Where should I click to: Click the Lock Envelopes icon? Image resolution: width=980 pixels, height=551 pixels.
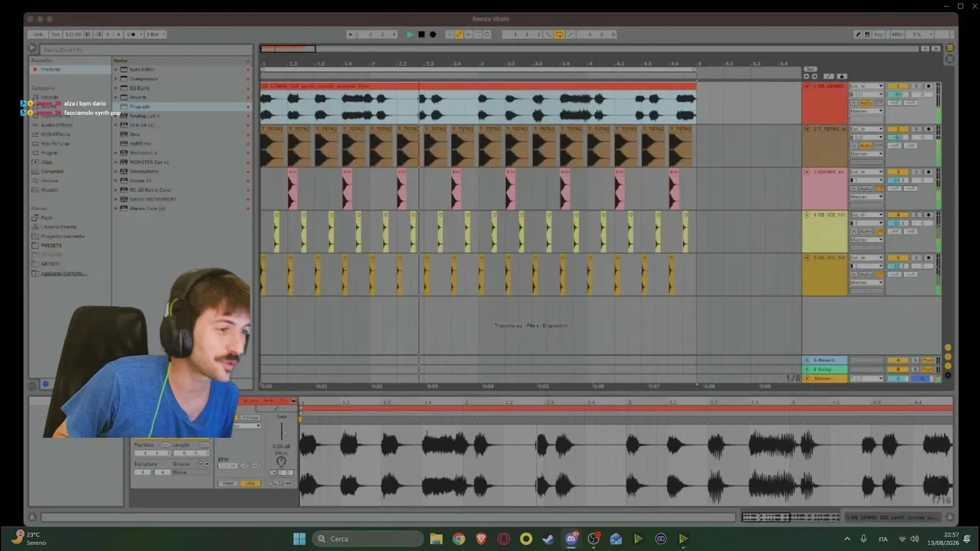[x=842, y=77]
